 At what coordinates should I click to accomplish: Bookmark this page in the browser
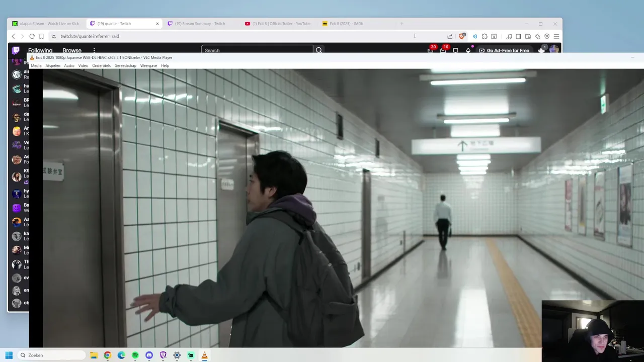pyautogui.click(x=41, y=36)
